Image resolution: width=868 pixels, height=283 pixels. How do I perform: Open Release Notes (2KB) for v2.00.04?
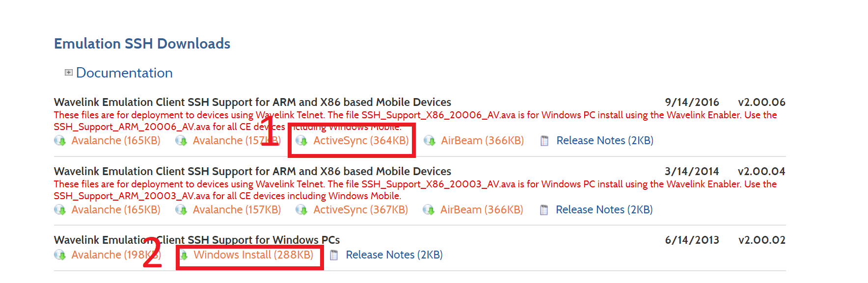pyautogui.click(x=604, y=210)
